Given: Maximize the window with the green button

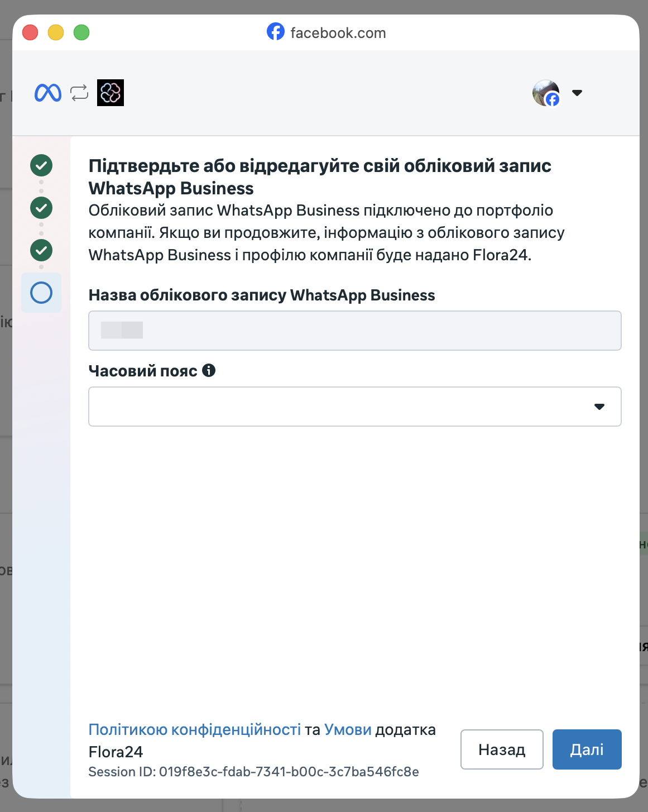Looking at the screenshot, I should click(81, 32).
